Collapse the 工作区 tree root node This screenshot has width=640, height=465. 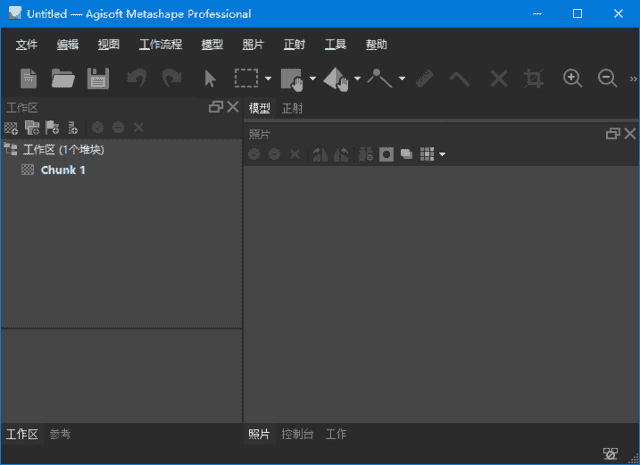[10, 150]
